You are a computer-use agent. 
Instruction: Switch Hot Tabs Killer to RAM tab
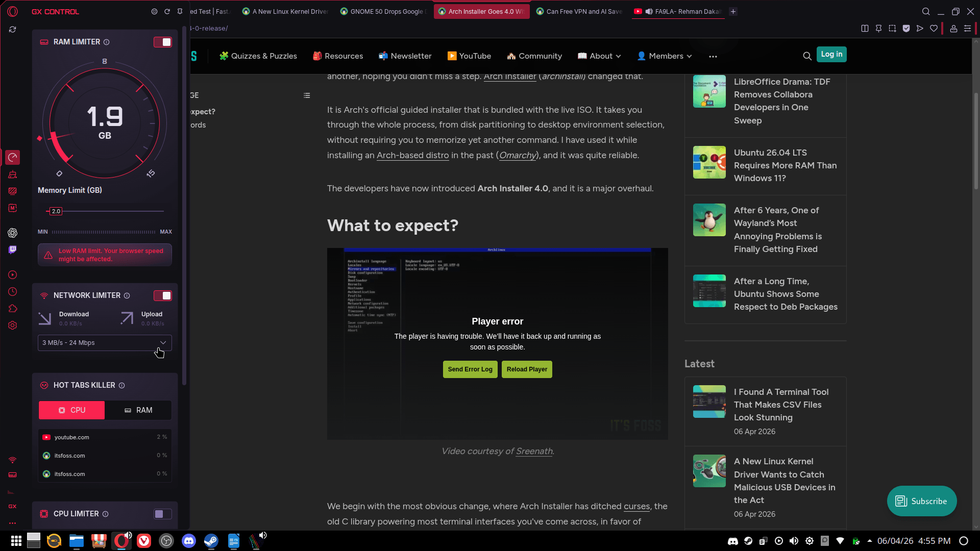pos(138,410)
